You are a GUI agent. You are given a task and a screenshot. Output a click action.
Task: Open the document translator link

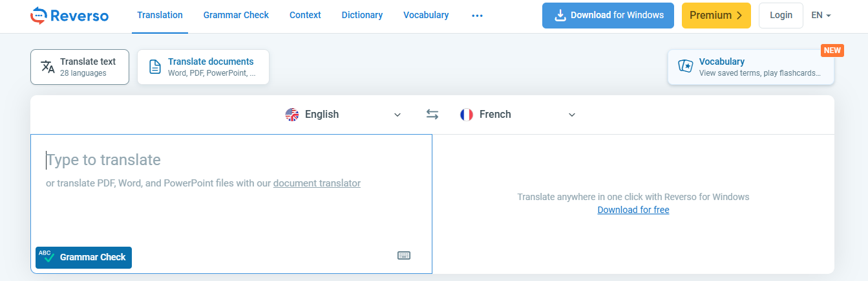click(x=317, y=183)
